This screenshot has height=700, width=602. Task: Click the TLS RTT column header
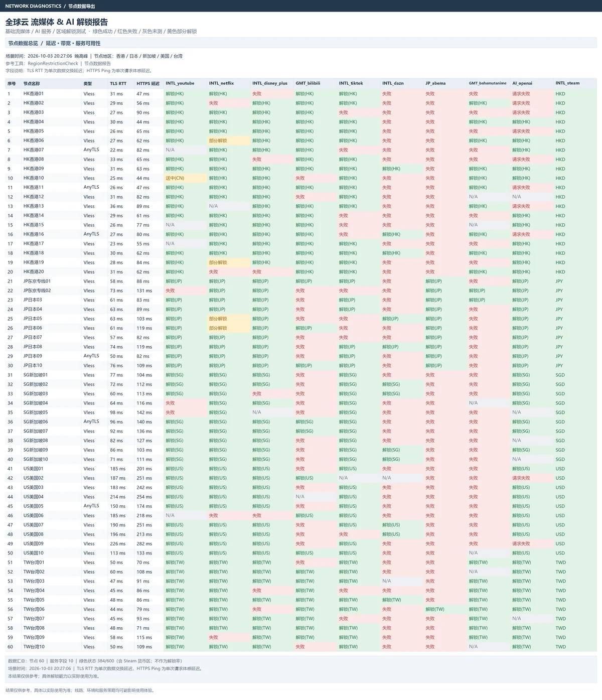click(x=118, y=83)
